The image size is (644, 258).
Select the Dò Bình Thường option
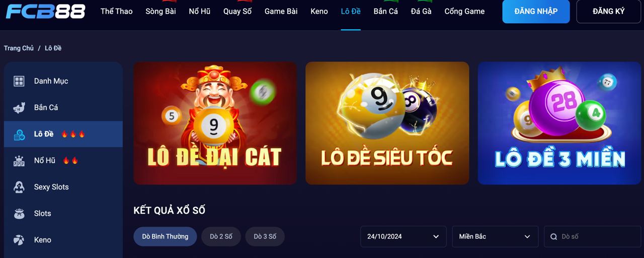tap(165, 236)
